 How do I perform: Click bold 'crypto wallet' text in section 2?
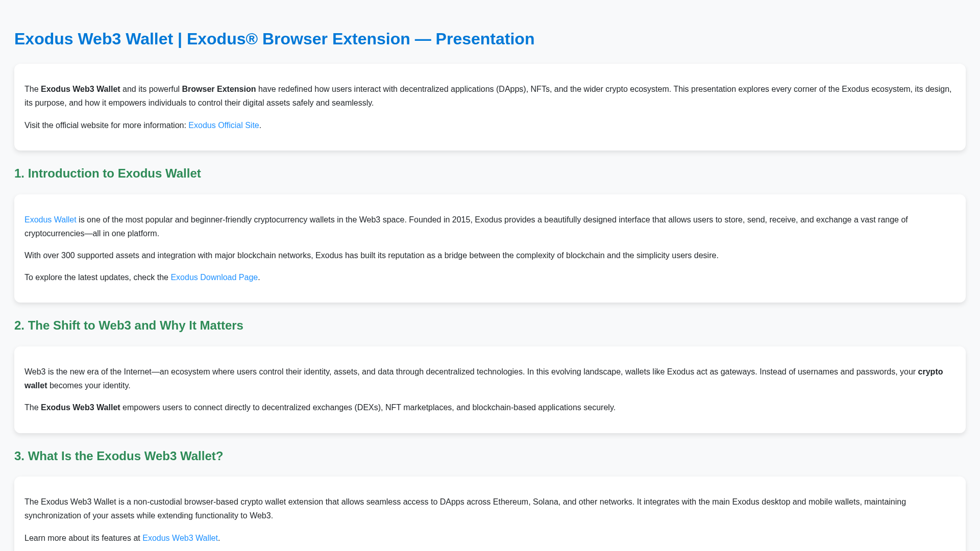(930, 371)
